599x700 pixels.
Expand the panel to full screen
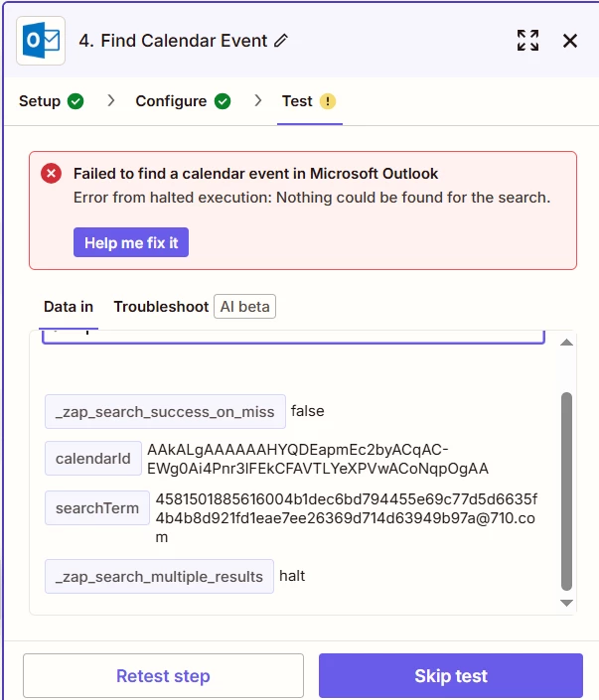[527, 41]
